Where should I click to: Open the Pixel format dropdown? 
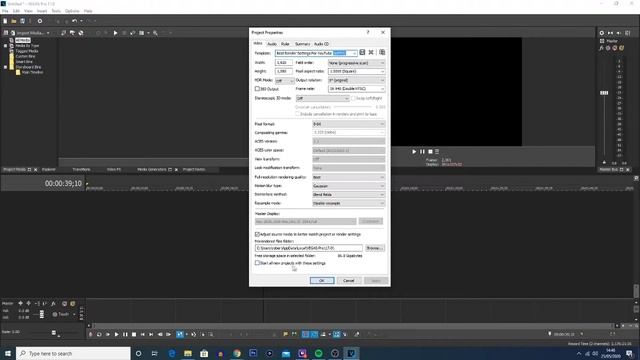click(349, 124)
